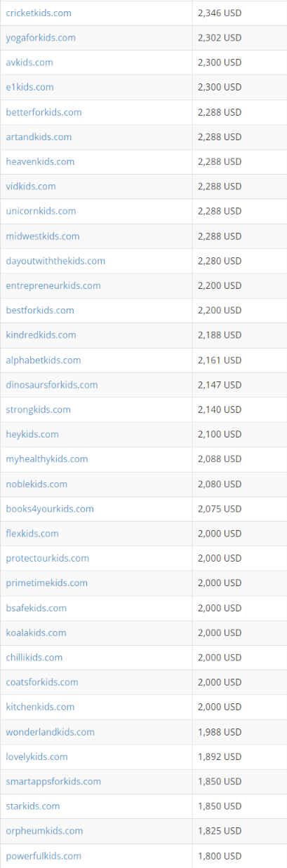Open the unicornkids.com link
The height and width of the screenshot is (868, 287).
click(x=41, y=211)
